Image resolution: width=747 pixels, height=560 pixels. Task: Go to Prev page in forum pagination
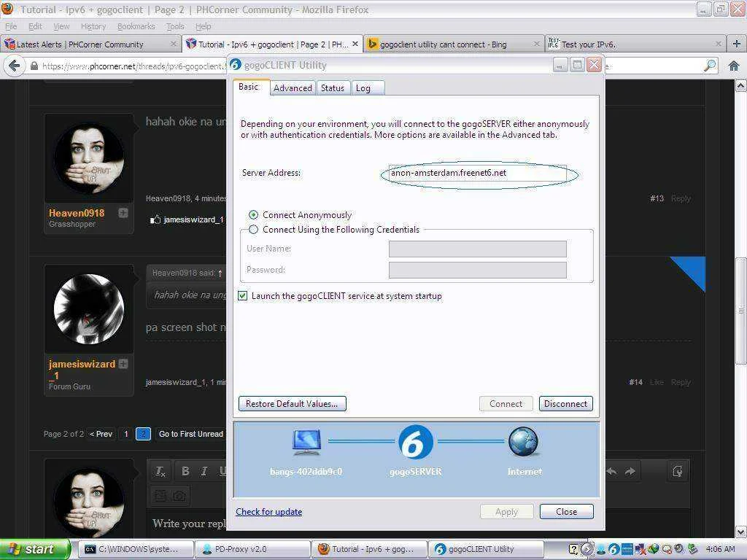coord(101,434)
